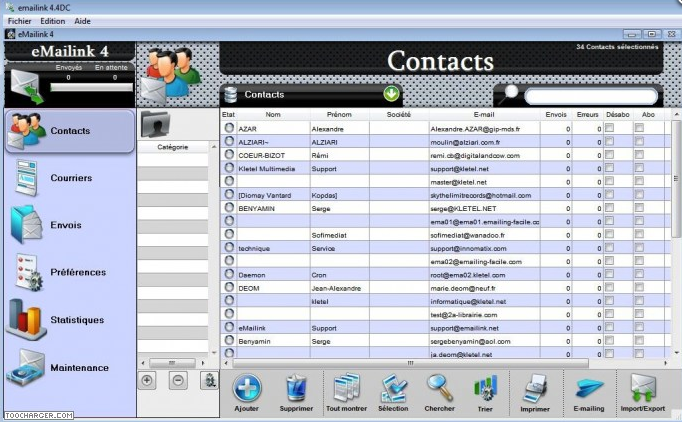Click the Import/Export envelope icon
Image resolution: width=682 pixels, height=422 pixels.
coord(643,388)
